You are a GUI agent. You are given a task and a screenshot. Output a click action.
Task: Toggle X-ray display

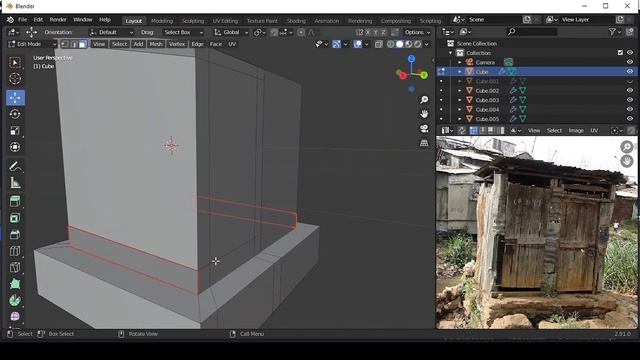coord(379,44)
